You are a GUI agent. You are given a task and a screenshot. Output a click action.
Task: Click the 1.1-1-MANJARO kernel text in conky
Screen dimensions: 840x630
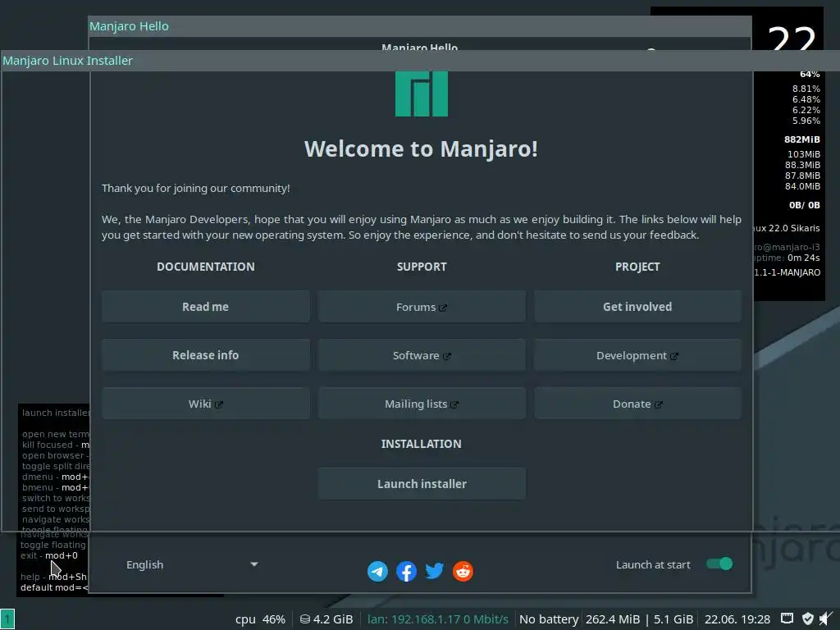(x=787, y=272)
